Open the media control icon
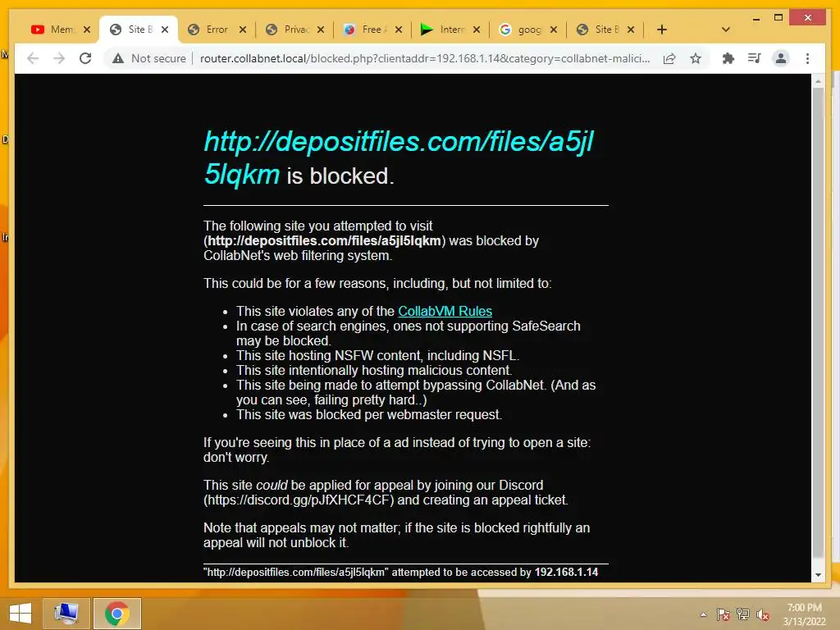The height and width of the screenshot is (630, 840). [x=755, y=58]
